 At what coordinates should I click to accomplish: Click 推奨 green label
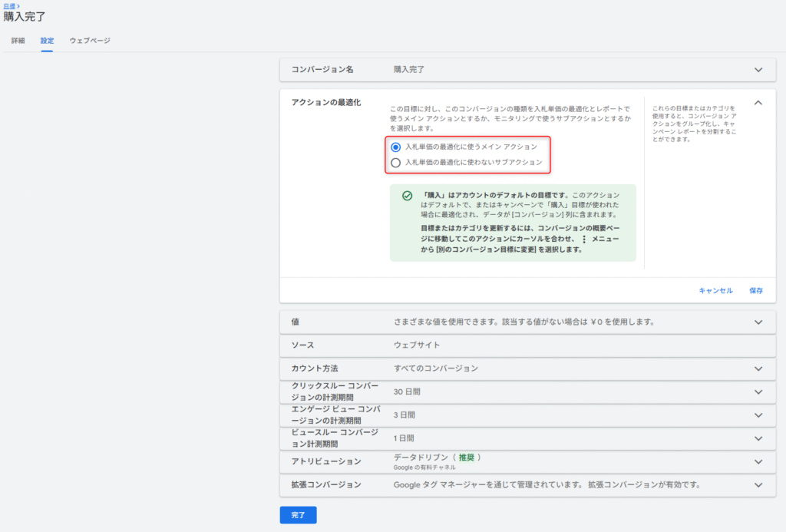pyautogui.click(x=466, y=458)
